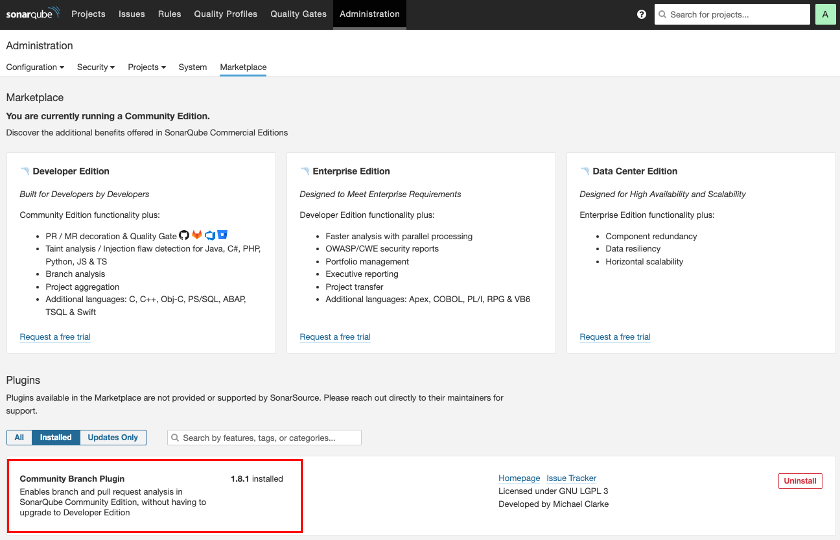This screenshot has height=540, width=840.
Task: Click the Enterprise Edition wave icon
Action: click(304, 171)
